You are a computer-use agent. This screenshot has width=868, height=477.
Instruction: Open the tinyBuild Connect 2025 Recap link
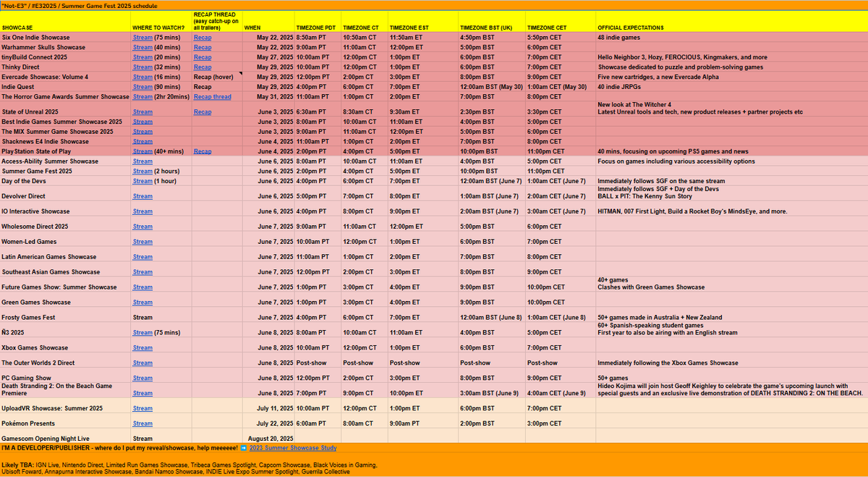203,57
